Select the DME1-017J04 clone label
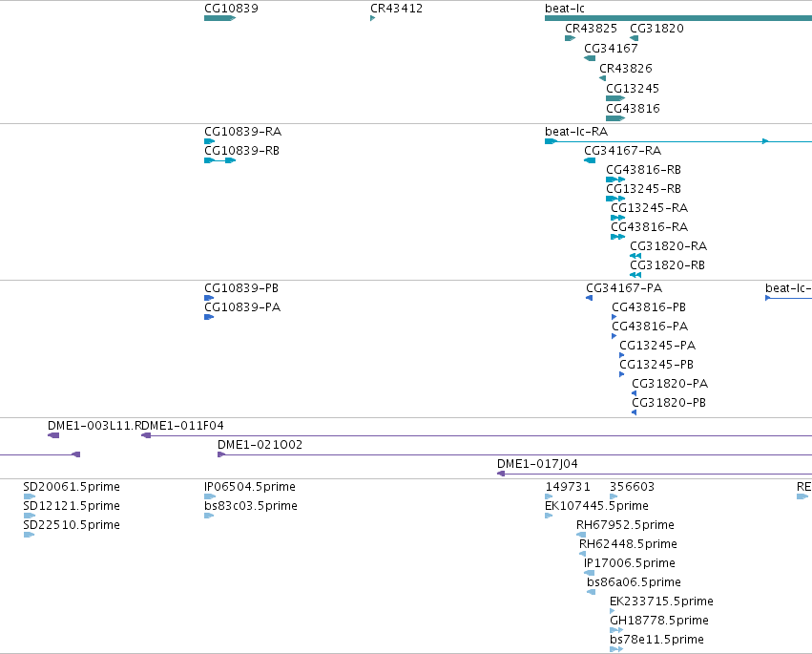812x654 pixels. coord(537,464)
